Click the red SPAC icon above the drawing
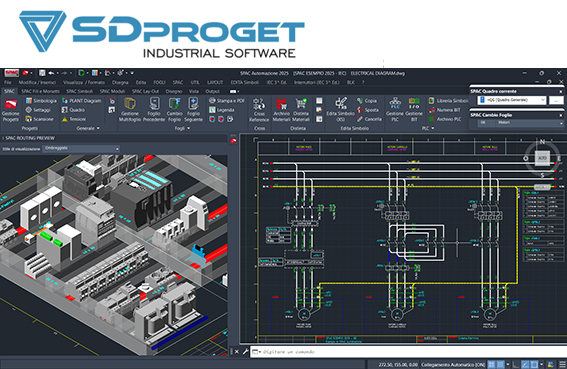Image resolution: width=567 pixels, height=369 pixels. pyautogui.click(x=234, y=140)
